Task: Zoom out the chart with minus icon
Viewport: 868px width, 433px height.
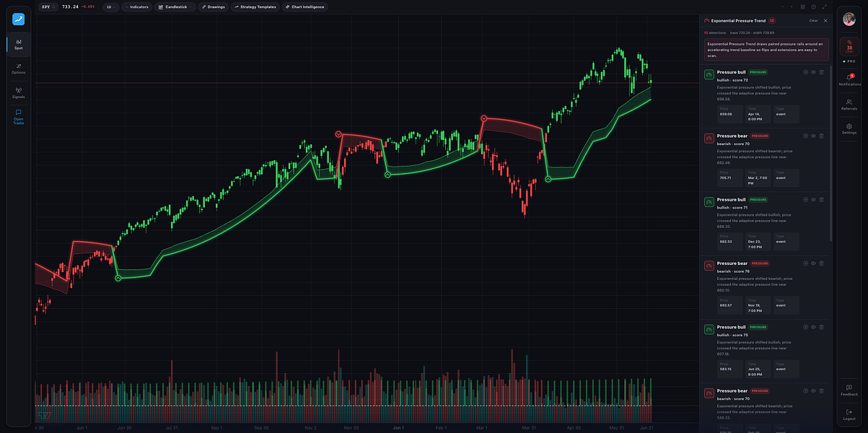Action: pyautogui.click(x=784, y=6)
